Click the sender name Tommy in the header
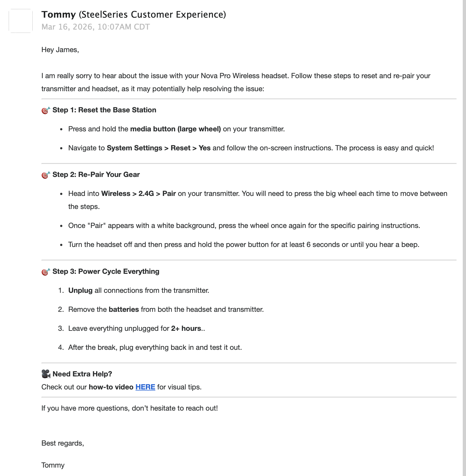Image resolution: width=466 pixels, height=476 pixels. click(59, 14)
